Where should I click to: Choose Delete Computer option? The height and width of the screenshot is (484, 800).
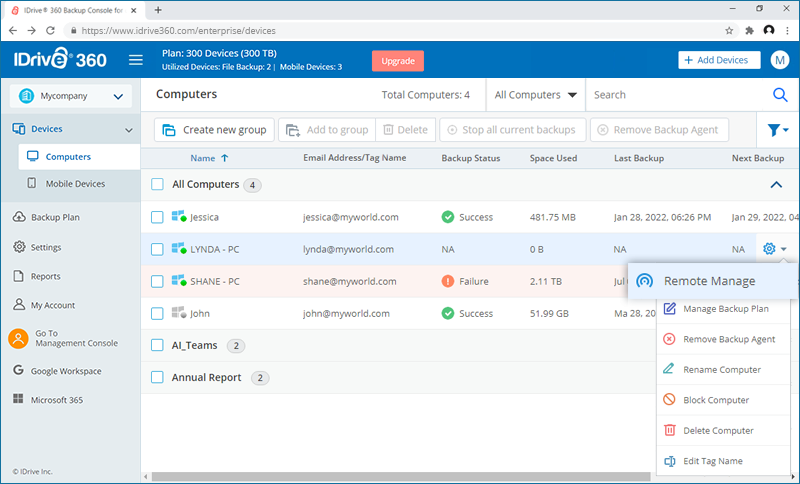(x=723, y=430)
